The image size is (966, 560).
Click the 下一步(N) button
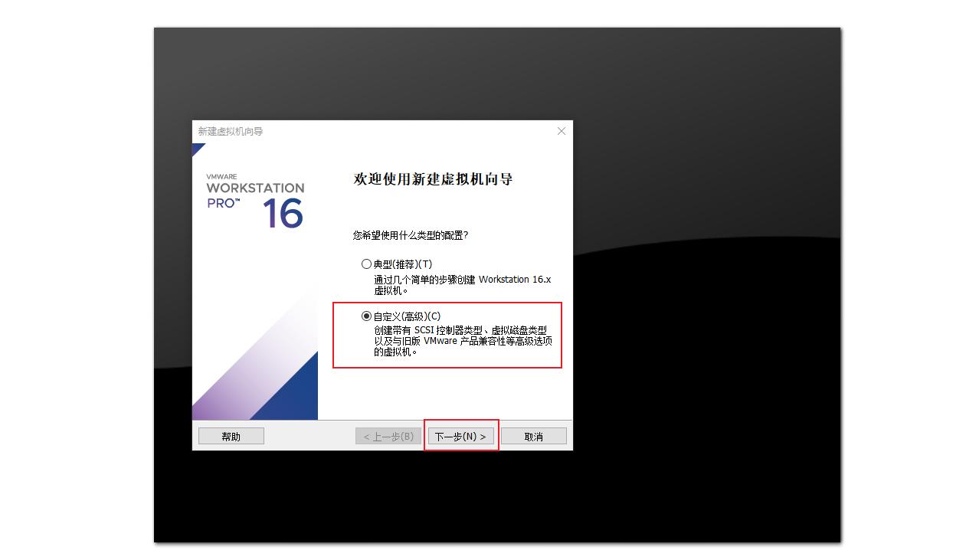(x=460, y=435)
